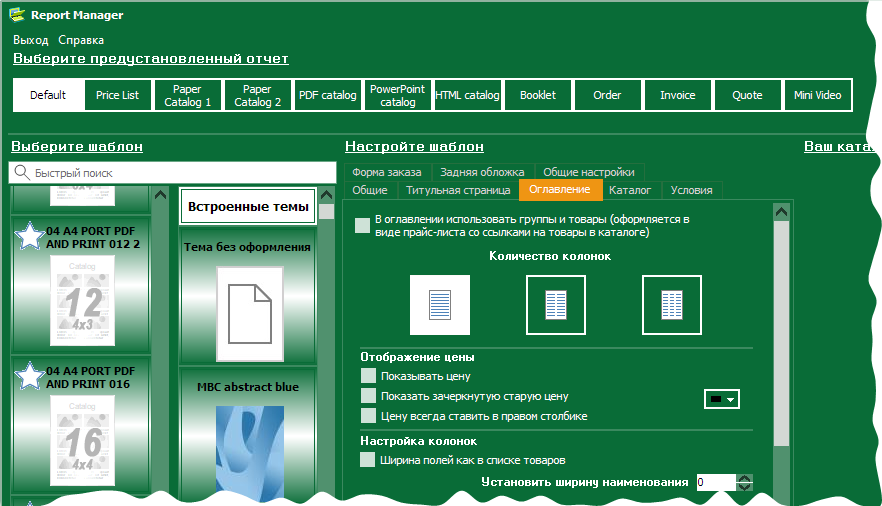Click the Выберите шаблон heading link
The width and height of the screenshot is (882, 506).
coord(77,146)
